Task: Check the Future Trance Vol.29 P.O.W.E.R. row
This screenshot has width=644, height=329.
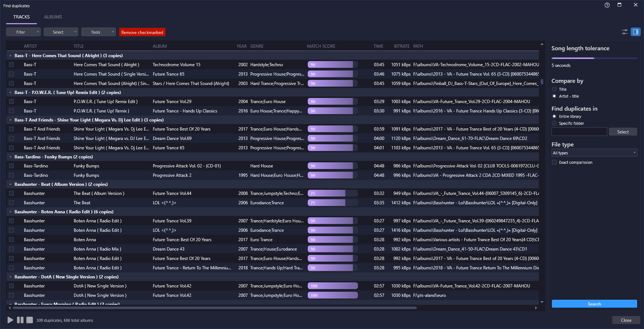Action: point(12,102)
